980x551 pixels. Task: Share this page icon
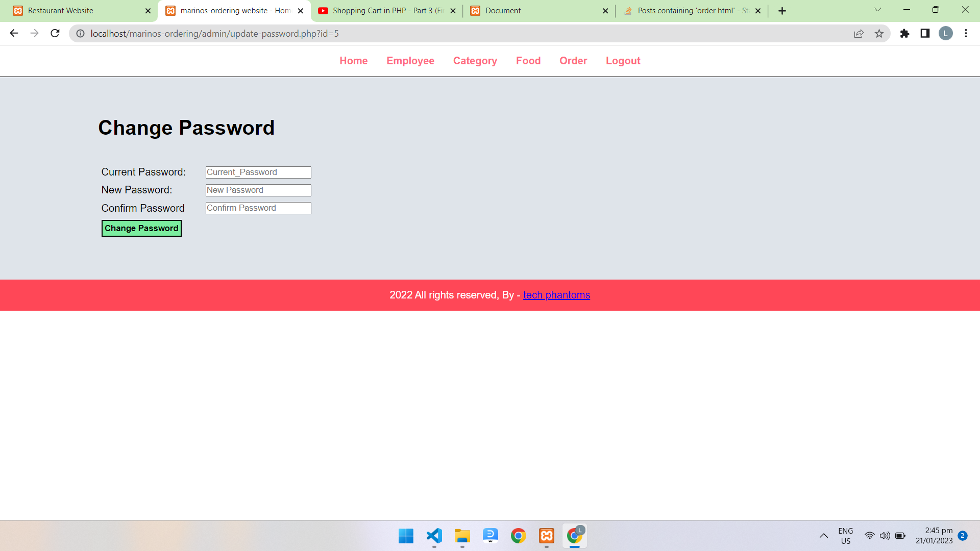859,34
